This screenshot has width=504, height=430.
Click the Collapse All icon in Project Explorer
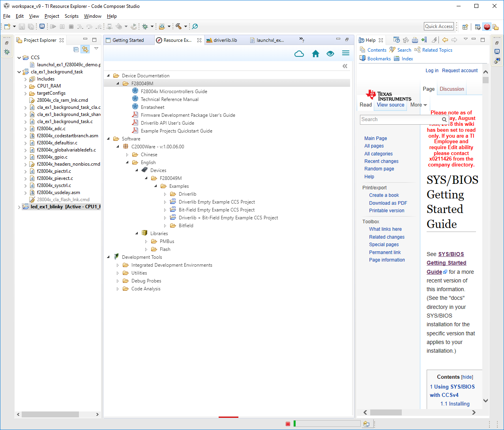click(76, 49)
